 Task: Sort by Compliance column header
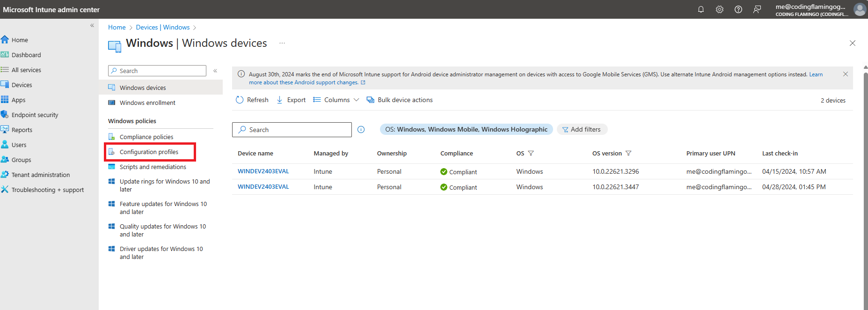click(457, 153)
